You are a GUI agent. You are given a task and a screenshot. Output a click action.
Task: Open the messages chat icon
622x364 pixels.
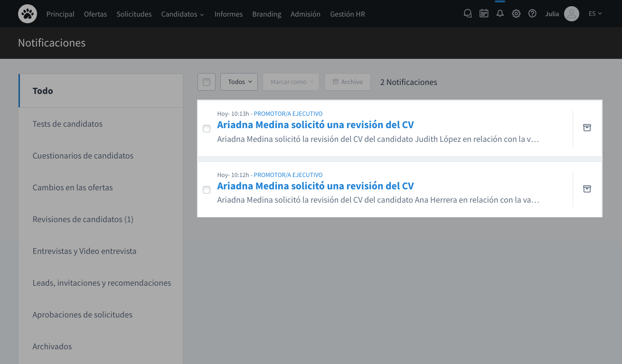468,13
